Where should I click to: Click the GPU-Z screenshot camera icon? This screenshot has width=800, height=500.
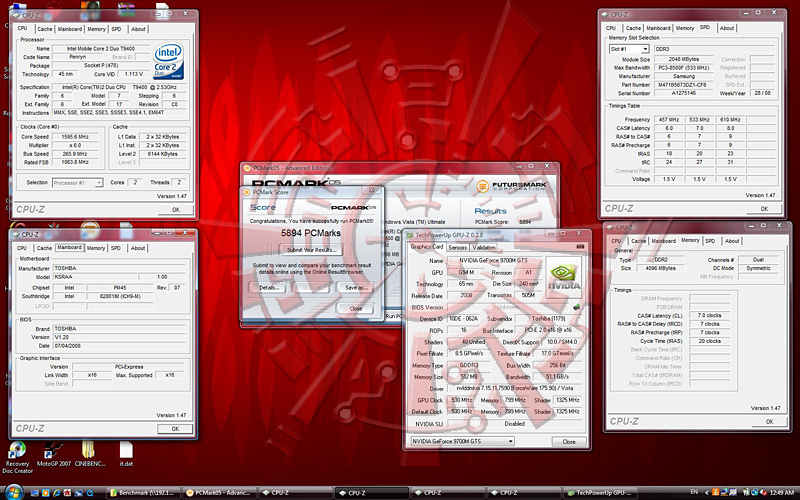tap(580, 247)
